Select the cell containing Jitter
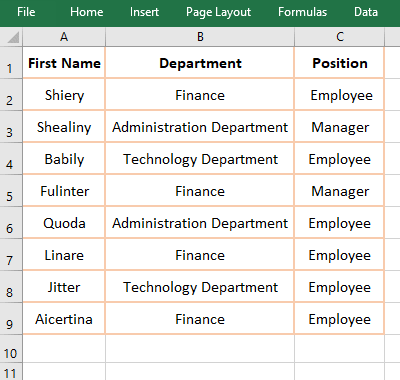 click(x=64, y=287)
